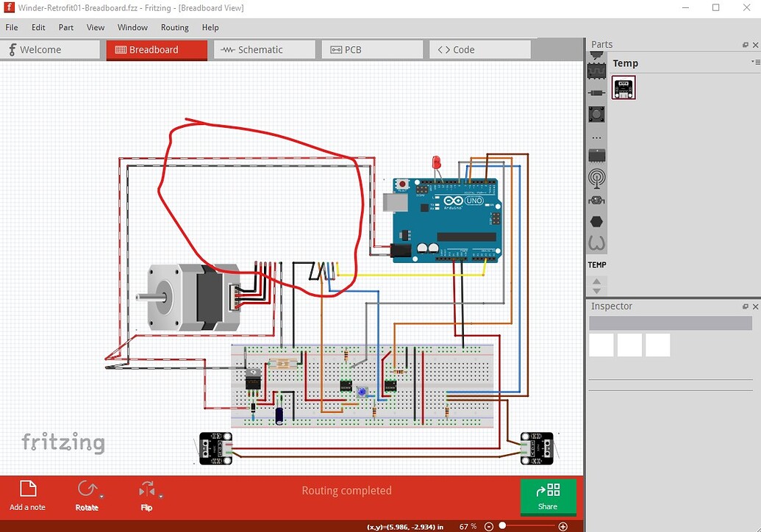Image resolution: width=761 pixels, height=532 pixels.
Task: Open the Temp bin options menu
Action: click(x=755, y=62)
